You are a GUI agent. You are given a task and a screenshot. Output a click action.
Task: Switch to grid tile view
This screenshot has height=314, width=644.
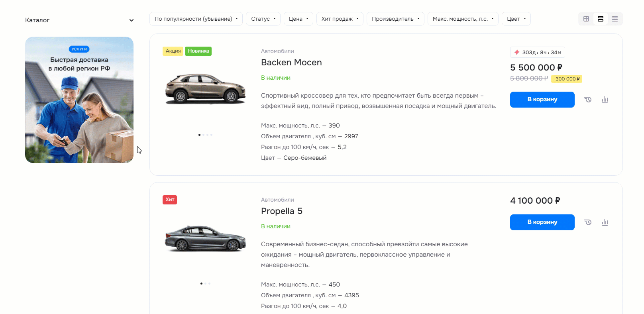[x=586, y=19]
